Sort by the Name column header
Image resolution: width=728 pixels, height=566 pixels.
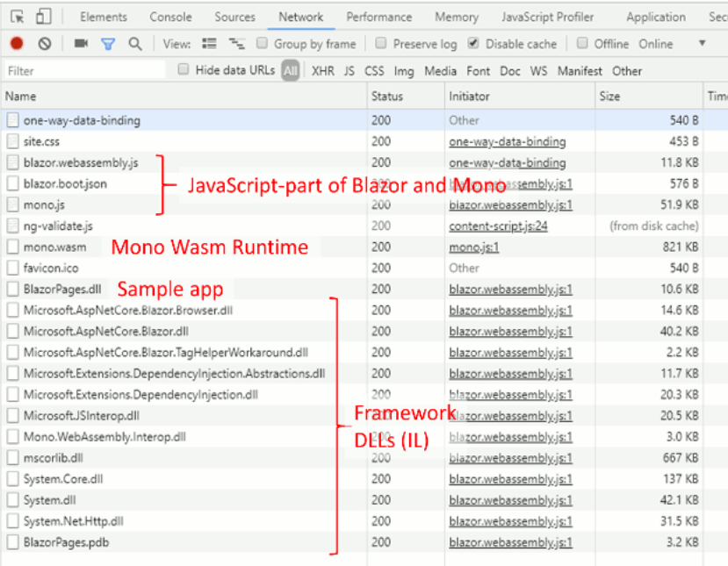[x=184, y=97]
